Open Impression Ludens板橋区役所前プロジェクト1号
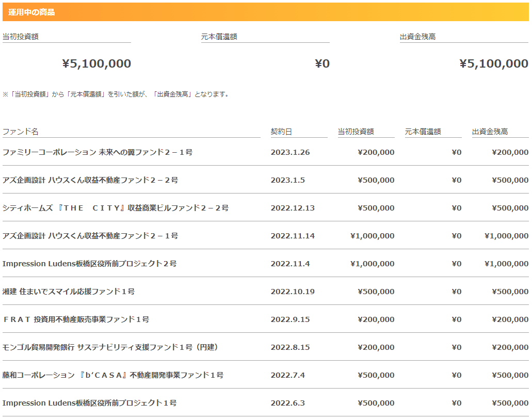Image resolution: width=532 pixels, height=419 pixels. pos(90,402)
